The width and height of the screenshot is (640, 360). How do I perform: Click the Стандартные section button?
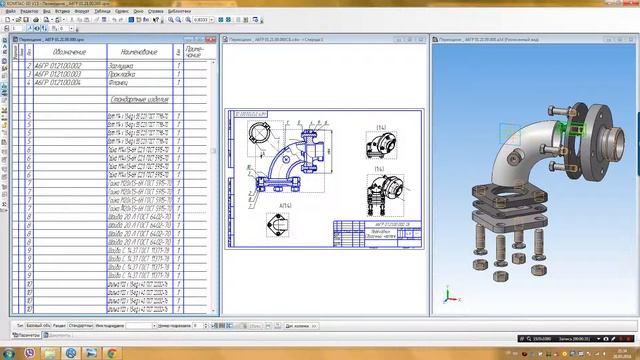pyautogui.click(x=80, y=326)
